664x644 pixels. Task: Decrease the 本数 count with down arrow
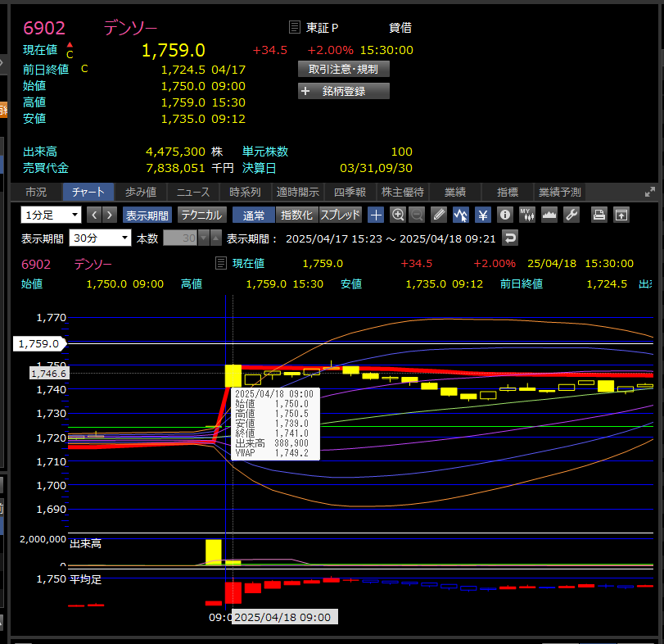tap(204, 238)
